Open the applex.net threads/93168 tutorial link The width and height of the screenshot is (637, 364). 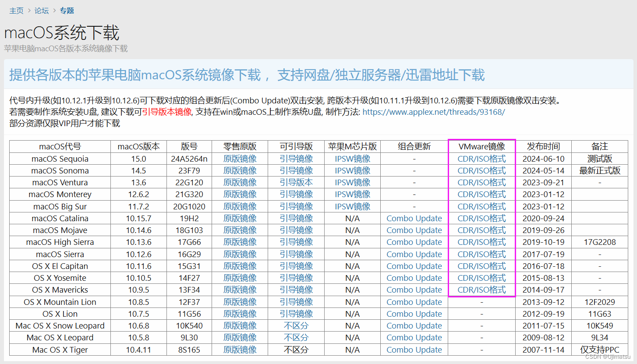(x=434, y=112)
